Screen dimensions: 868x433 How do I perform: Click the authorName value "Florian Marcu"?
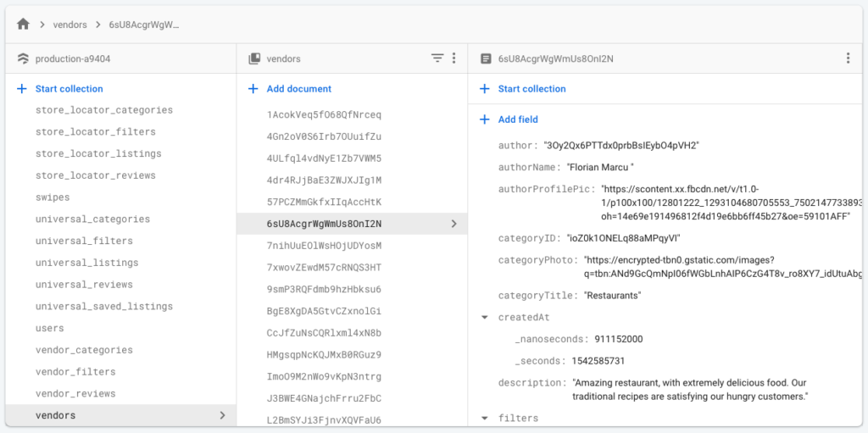[x=599, y=167]
